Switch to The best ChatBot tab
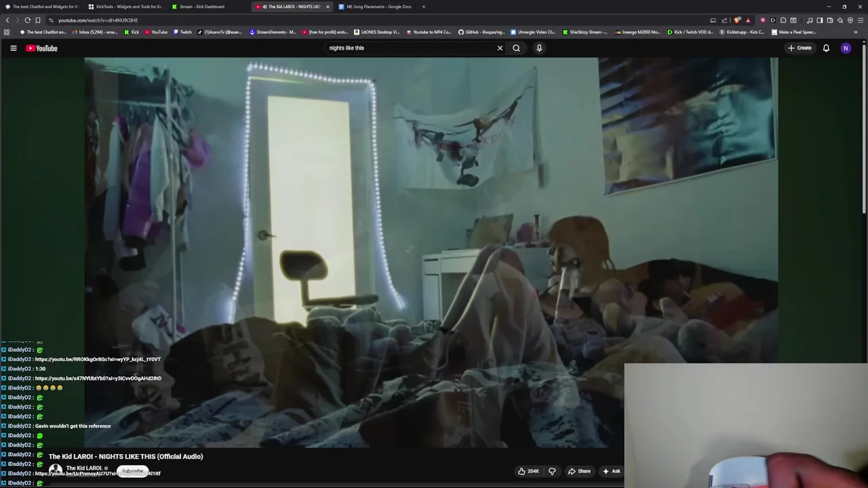 pos(42,7)
